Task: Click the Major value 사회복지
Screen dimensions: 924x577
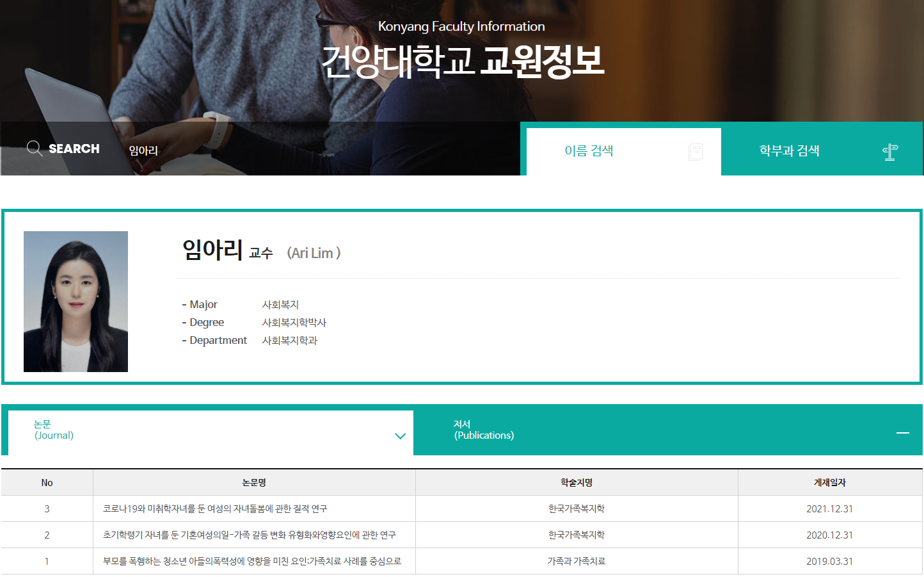Action: click(280, 305)
